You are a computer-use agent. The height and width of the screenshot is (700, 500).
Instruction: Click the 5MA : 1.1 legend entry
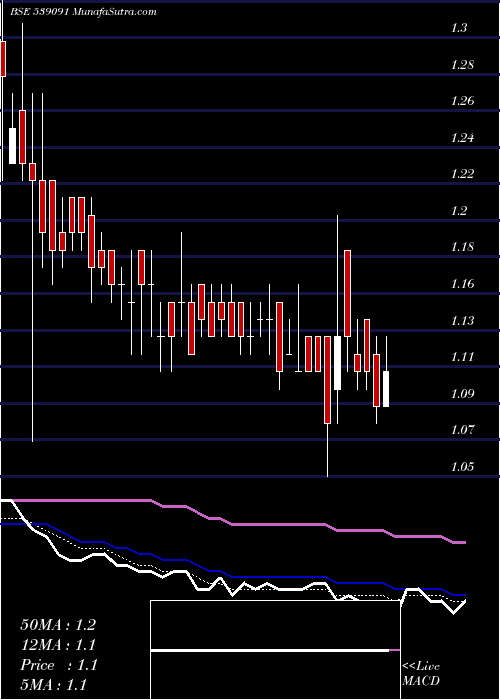pos(54,685)
